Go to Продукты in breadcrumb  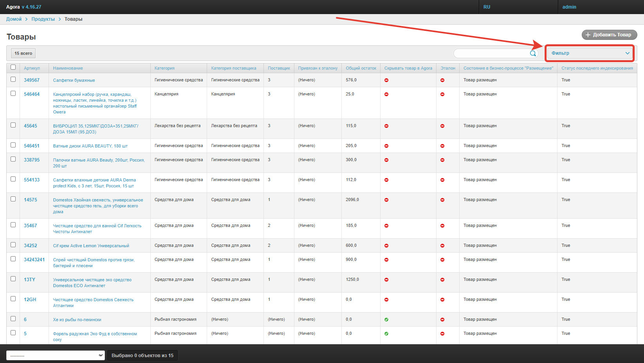click(x=43, y=19)
